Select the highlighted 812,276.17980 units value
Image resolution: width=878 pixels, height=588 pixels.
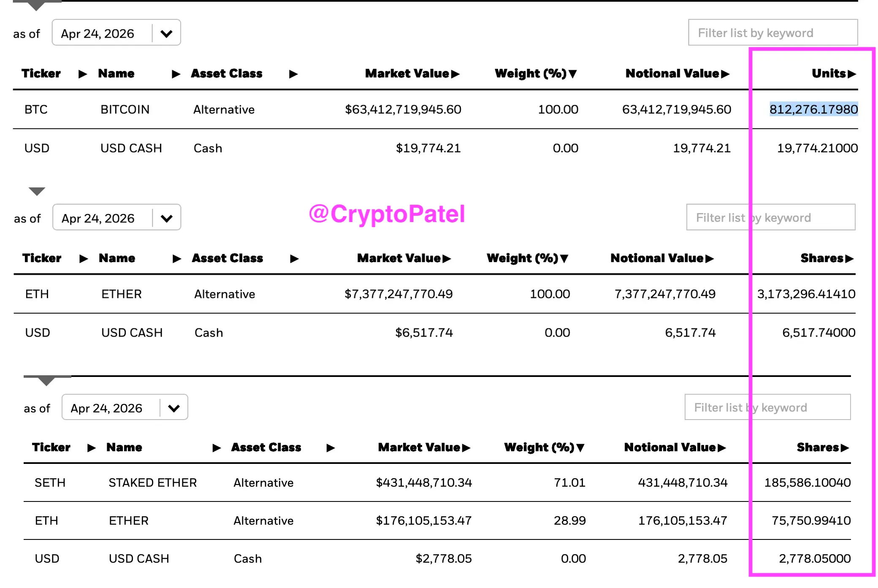(813, 110)
